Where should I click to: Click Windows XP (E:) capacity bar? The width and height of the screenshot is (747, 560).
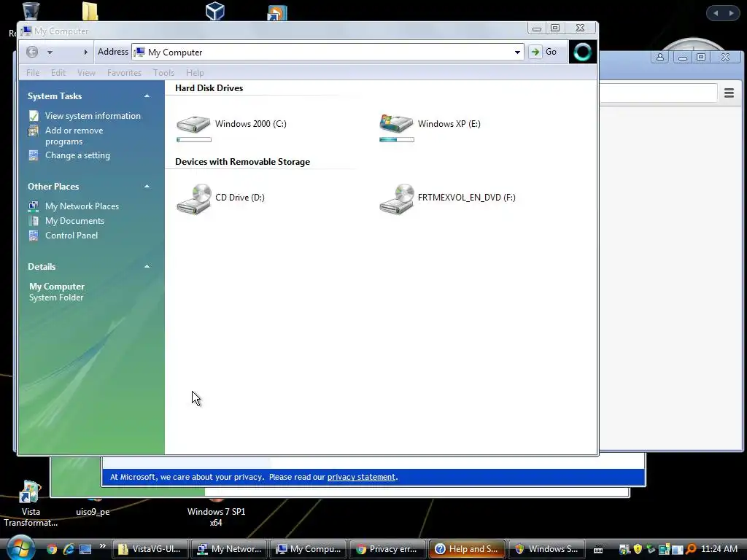click(397, 139)
